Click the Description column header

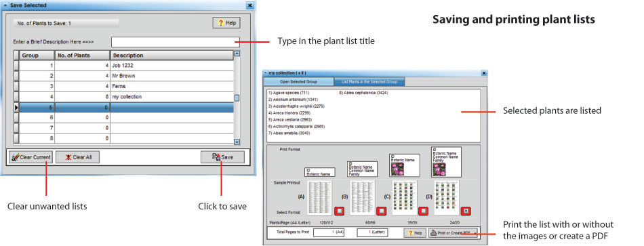(172, 56)
